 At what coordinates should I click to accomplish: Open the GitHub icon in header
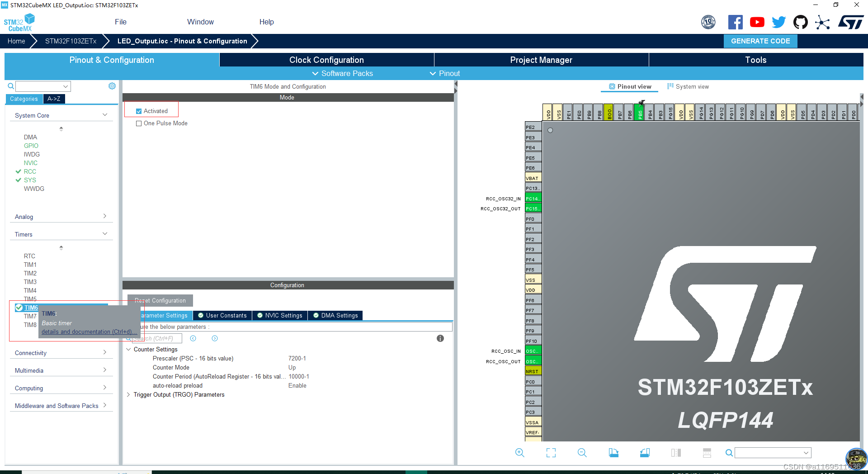coord(800,22)
